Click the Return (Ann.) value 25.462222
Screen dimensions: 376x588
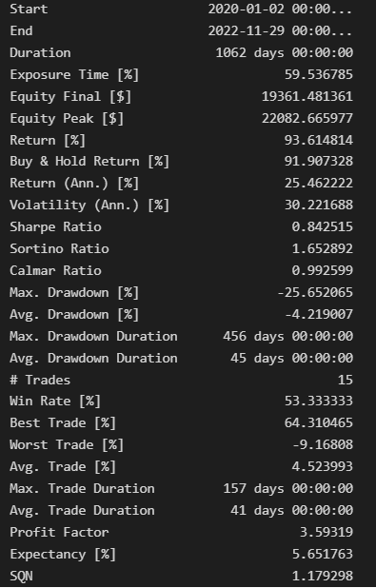click(x=318, y=183)
